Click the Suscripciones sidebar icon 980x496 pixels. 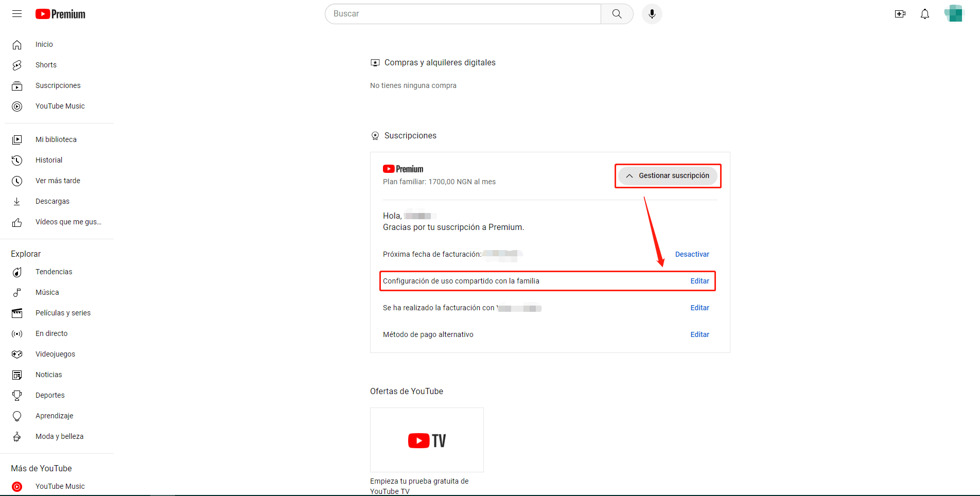(x=17, y=86)
